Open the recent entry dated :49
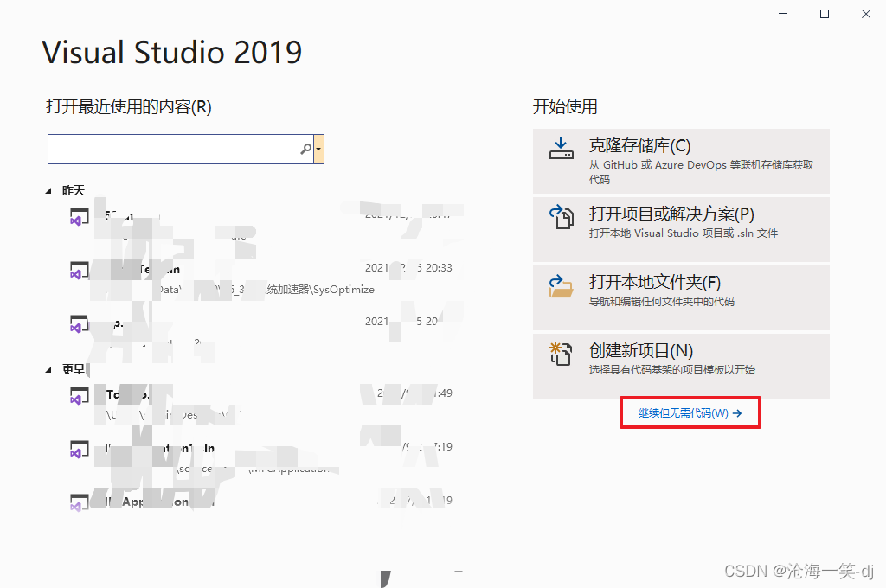886x588 pixels. tap(261, 404)
